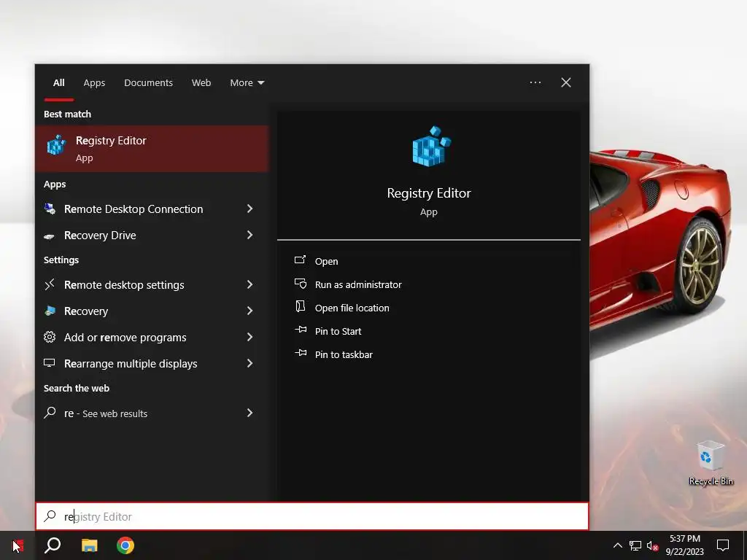
Task: Click the Recovery settings icon
Action: pos(50,311)
